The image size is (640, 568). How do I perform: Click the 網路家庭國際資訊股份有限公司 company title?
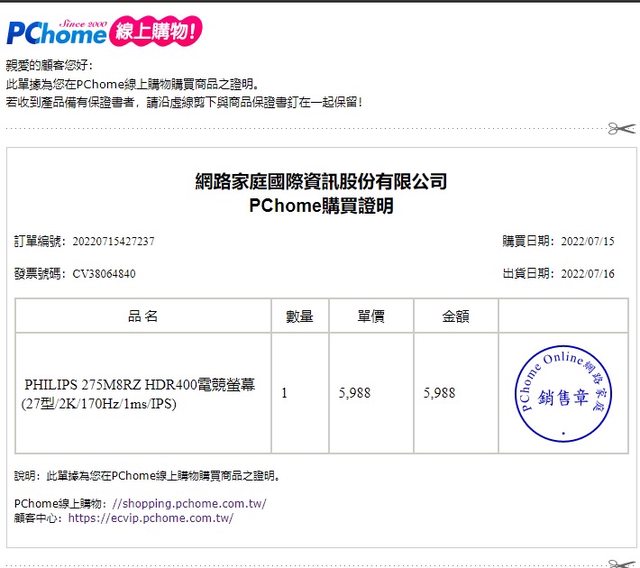point(320,181)
